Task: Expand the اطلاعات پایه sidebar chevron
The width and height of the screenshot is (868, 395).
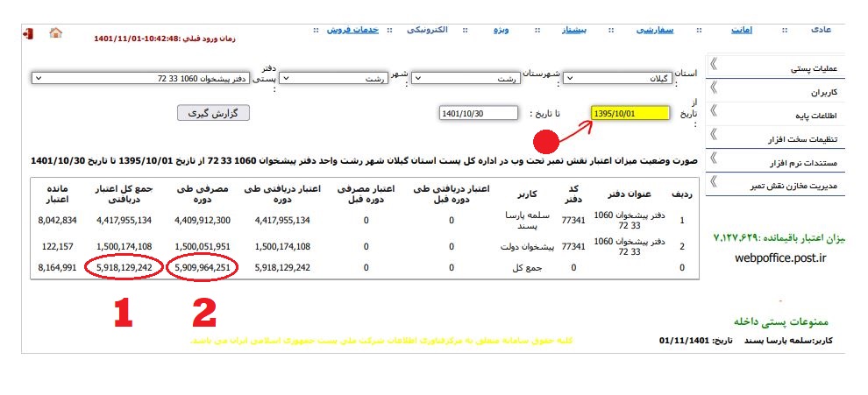Action: [714, 111]
